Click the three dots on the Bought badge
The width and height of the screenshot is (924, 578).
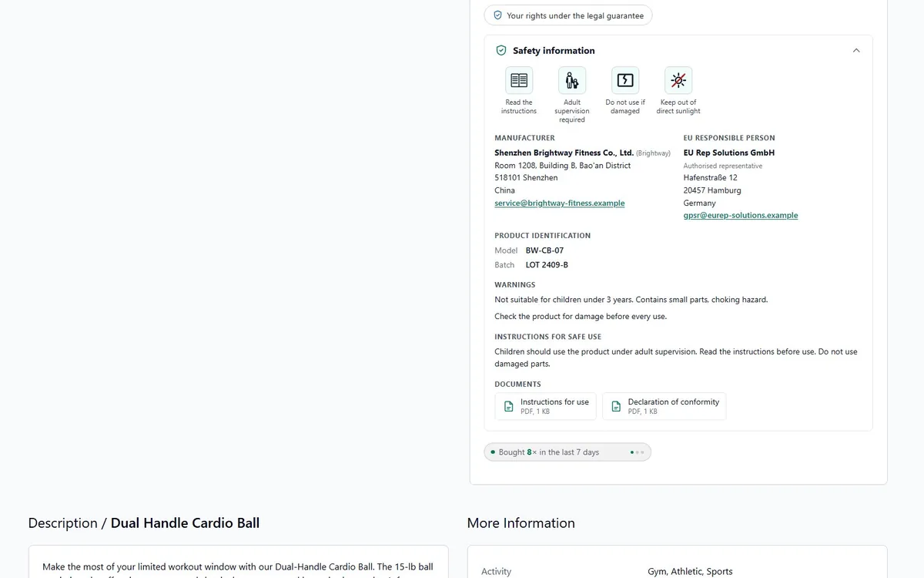[x=637, y=452]
